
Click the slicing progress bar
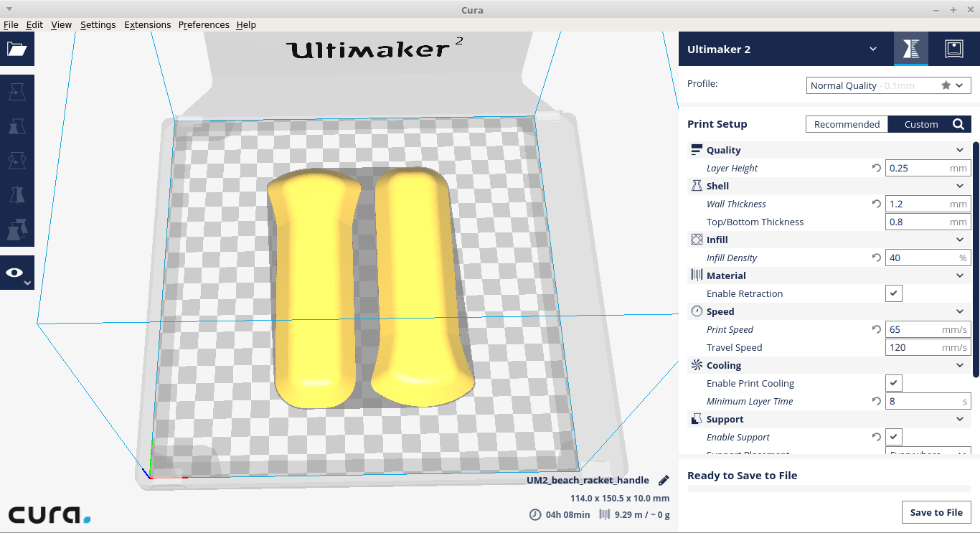click(829, 489)
